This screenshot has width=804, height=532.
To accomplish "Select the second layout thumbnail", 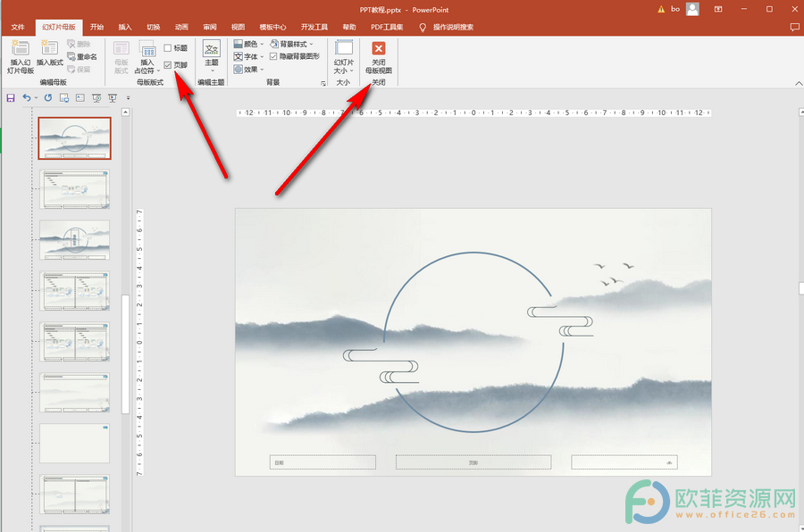I will click(74, 189).
